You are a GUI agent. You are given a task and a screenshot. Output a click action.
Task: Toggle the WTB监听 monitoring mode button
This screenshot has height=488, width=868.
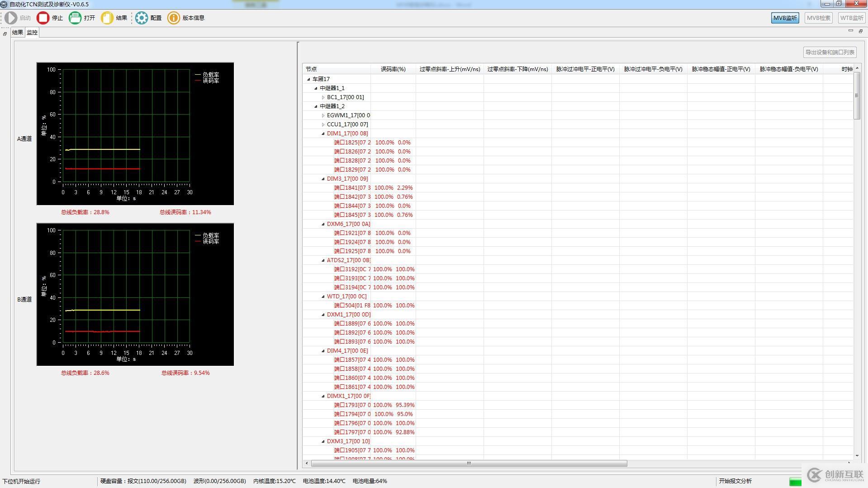(x=851, y=18)
